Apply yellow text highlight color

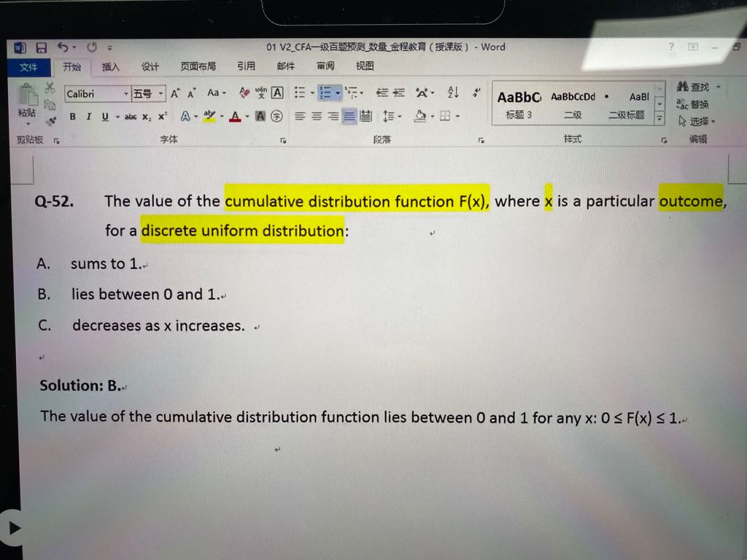pos(209,116)
